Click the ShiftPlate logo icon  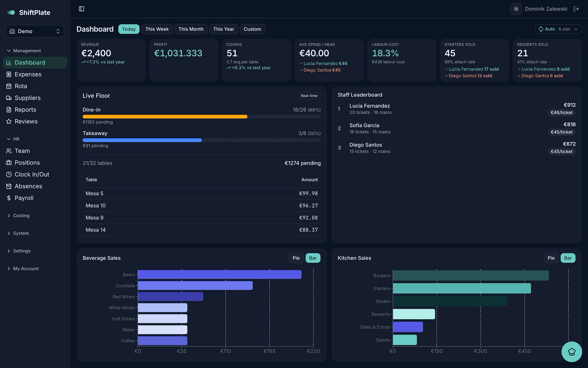pyautogui.click(x=11, y=13)
